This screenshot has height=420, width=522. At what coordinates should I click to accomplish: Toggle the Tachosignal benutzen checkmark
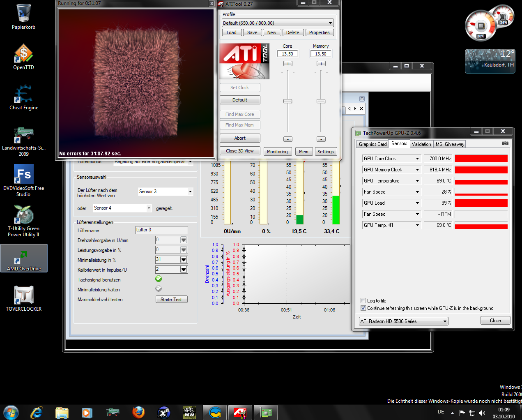(159, 279)
